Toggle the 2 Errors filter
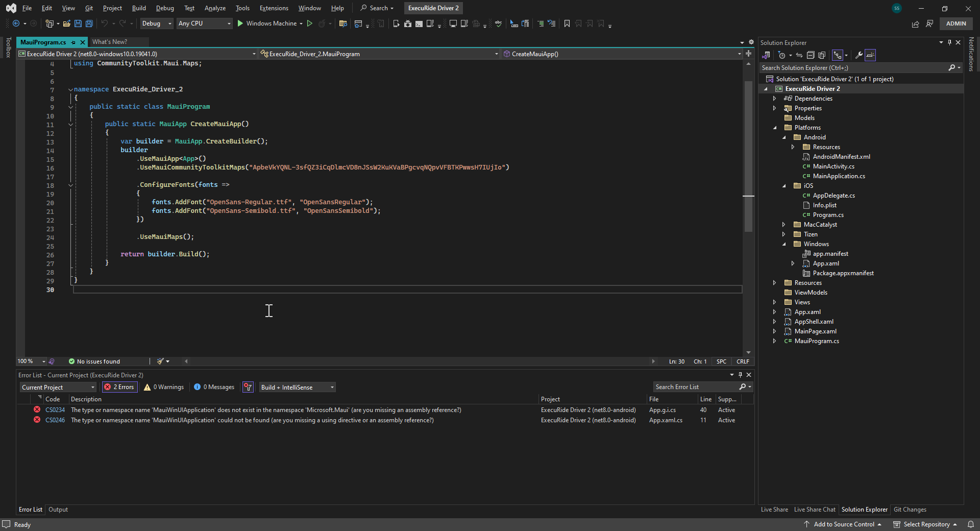Screen dimensions: 980x531 click(x=119, y=387)
